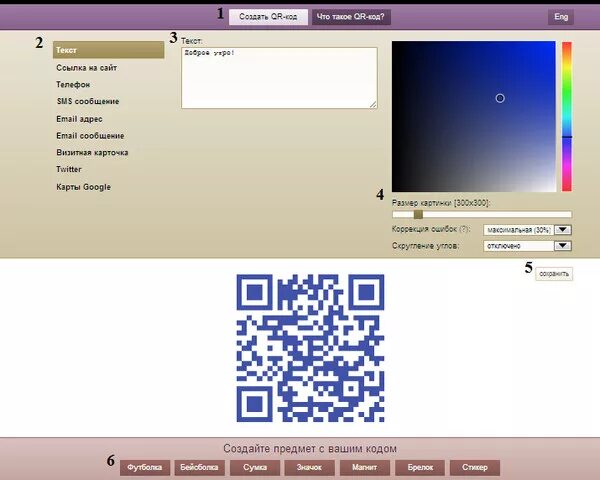
Task: Switch language with the Eng button
Action: pyautogui.click(x=561, y=17)
